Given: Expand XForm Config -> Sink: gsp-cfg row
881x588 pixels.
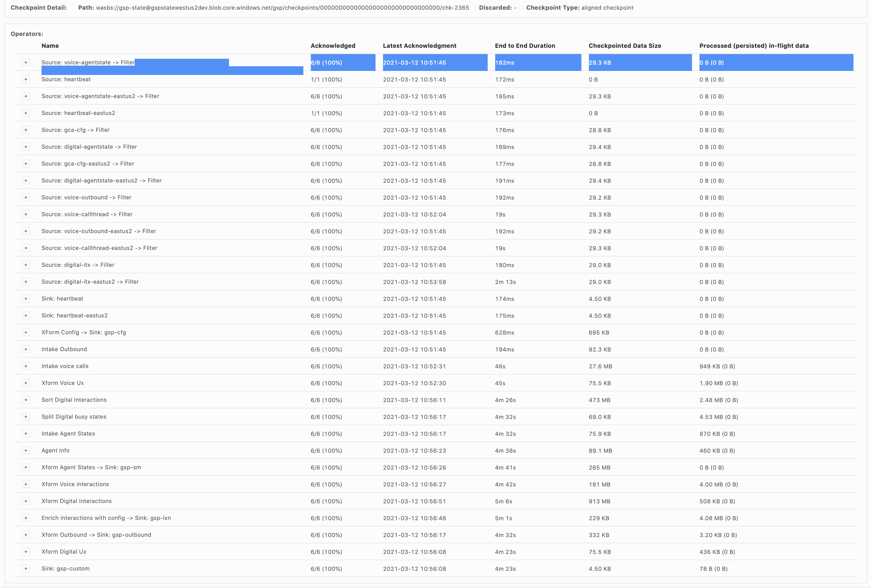Looking at the screenshot, I should coord(26,333).
